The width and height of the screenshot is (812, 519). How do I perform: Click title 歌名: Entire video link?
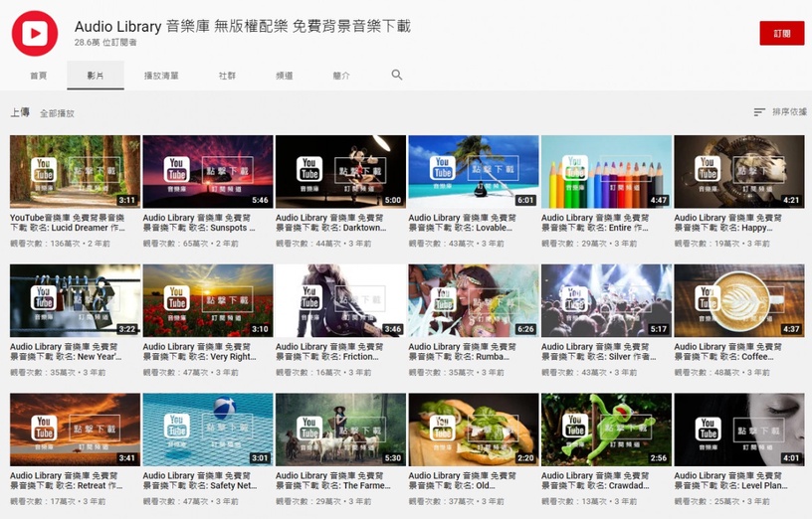tap(594, 223)
